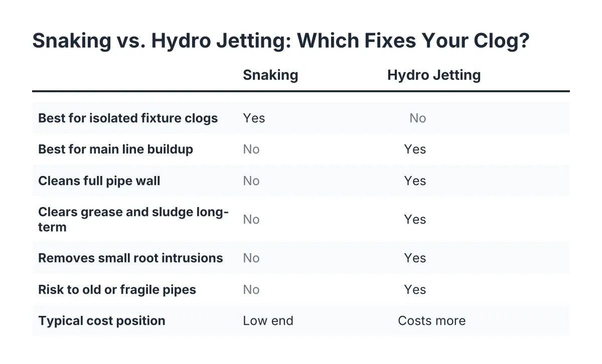Click 'Clears grease and sludge long-term' label
602x364 pixels.
pyautogui.click(x=133, y=219)
